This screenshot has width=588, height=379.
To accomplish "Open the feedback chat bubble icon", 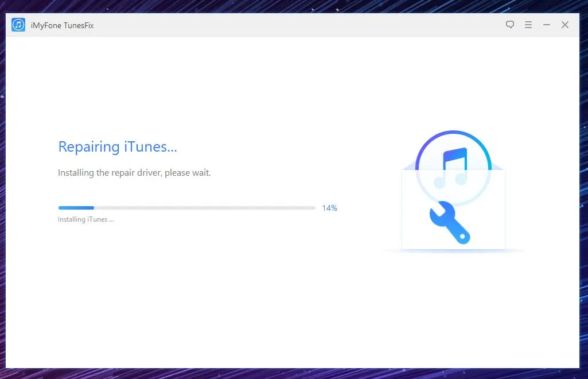I will (x=509, y=25).
